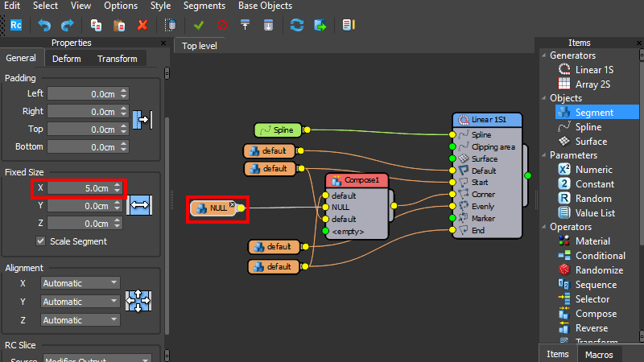
Task: Select the Randomize operator in Items list
Action: point(598,270)
